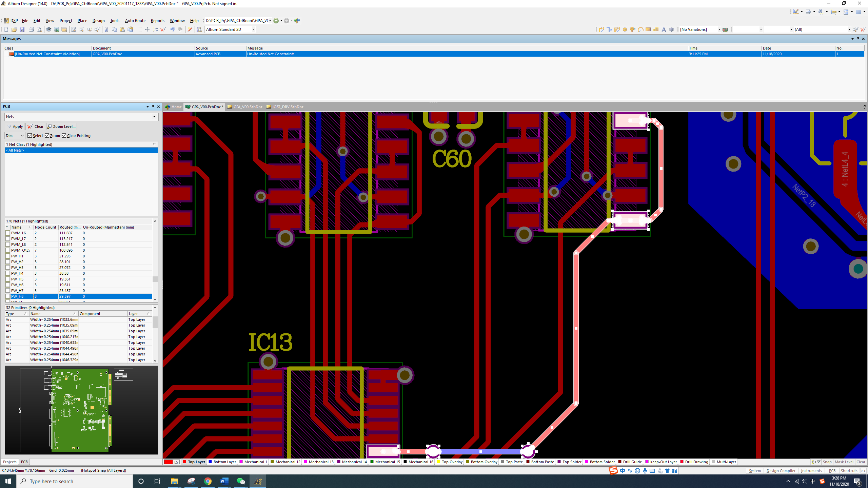Screen dimensions: 868x488
Task: Click the Save document icon
Action: [22, 30]
